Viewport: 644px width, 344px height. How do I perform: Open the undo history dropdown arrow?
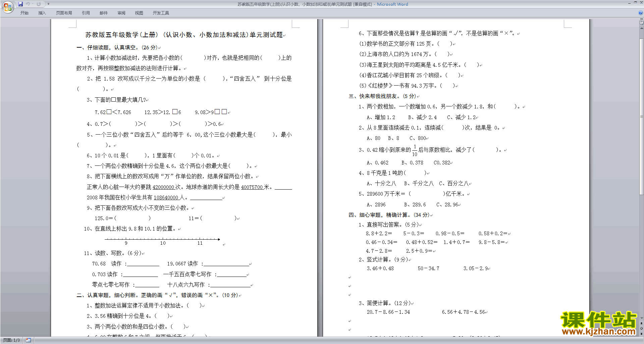[x=33, y=4]
